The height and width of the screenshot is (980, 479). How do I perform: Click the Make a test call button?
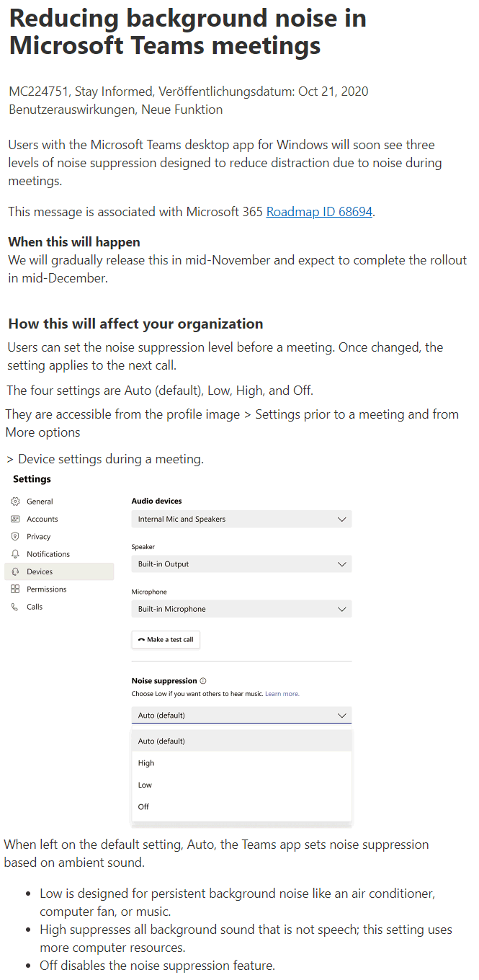166,640
